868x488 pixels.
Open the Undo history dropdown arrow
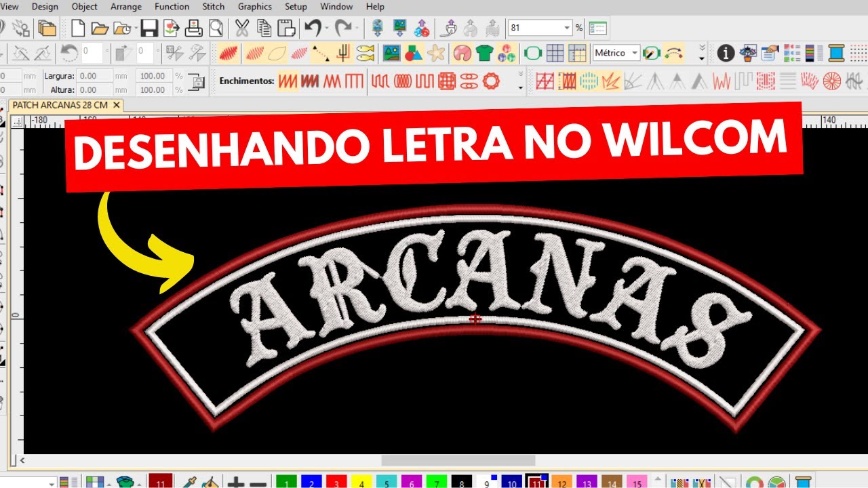(x=326, y=28)
